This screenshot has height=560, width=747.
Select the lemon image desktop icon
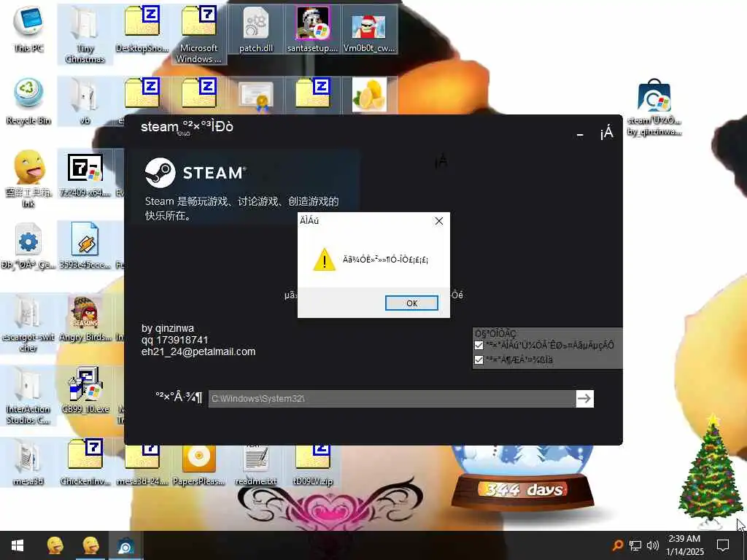pyautogui.click(x=369, y=96)
